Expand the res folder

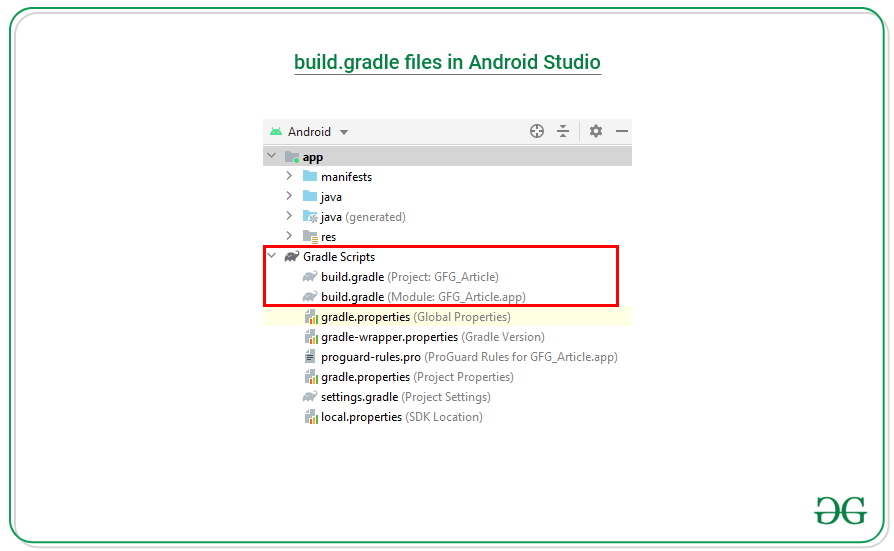click(289, 236)
